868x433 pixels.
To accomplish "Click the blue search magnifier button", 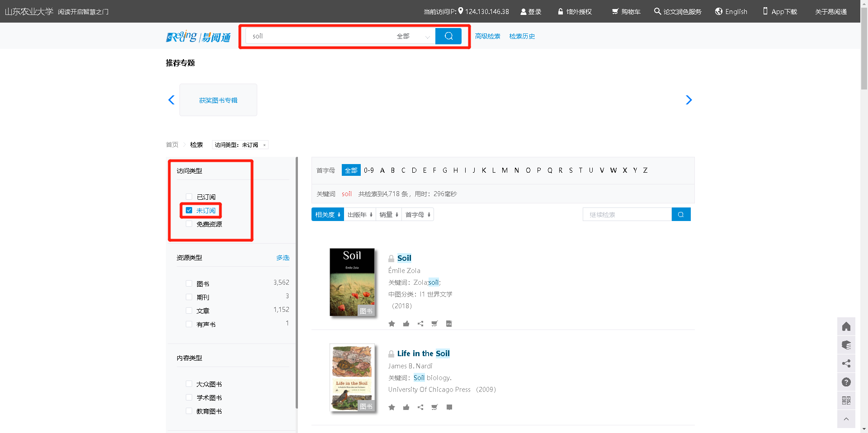I will click(448, 36).
